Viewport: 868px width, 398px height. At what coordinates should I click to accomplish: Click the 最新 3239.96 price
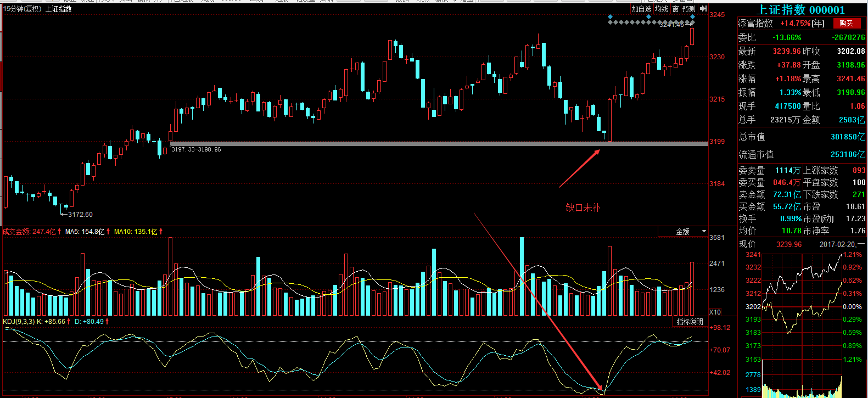(787, 51)
